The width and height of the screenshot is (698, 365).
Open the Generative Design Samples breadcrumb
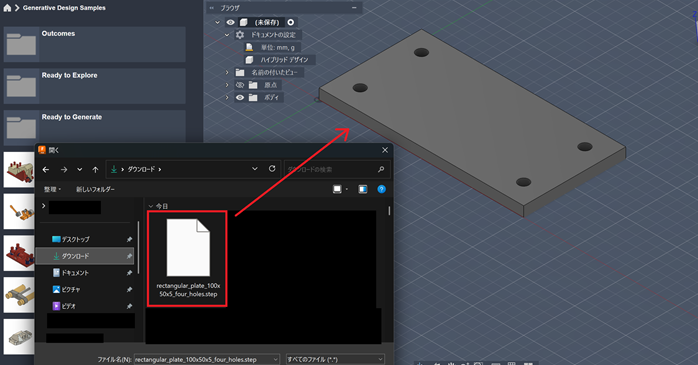64,8
